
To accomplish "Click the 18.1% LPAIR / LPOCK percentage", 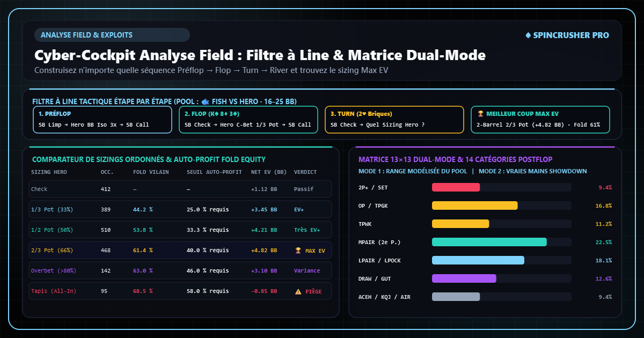I will tap(604, 260).
